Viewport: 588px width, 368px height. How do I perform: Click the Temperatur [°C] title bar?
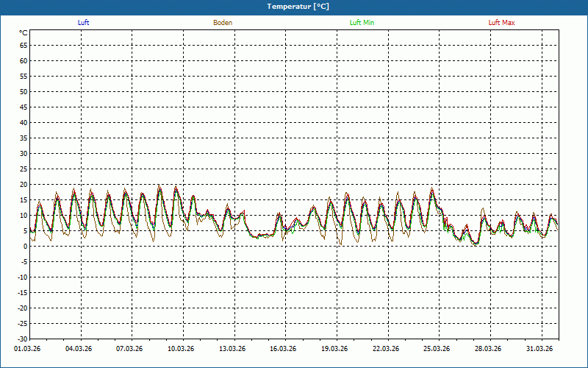click(294, 7)
